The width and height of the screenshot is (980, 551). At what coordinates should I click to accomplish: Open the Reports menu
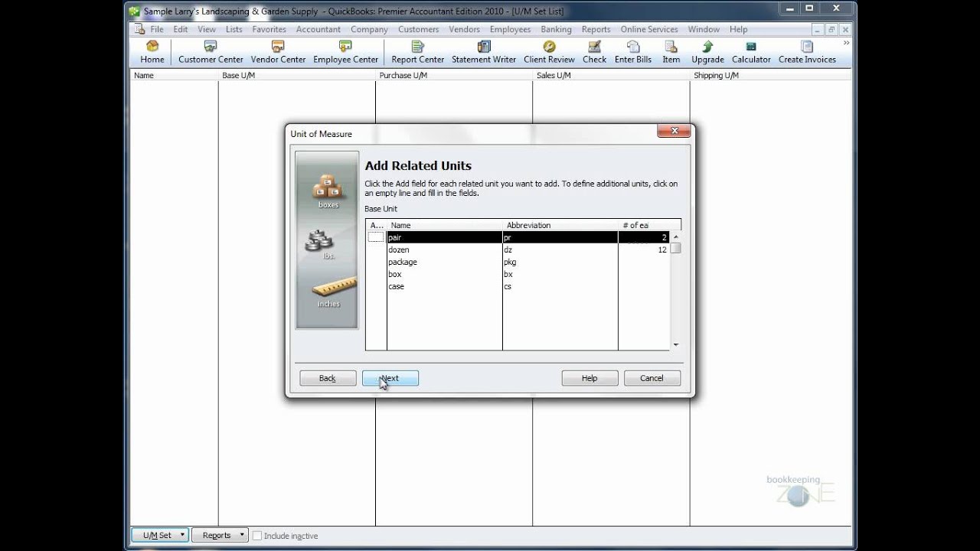pos(596,29)
